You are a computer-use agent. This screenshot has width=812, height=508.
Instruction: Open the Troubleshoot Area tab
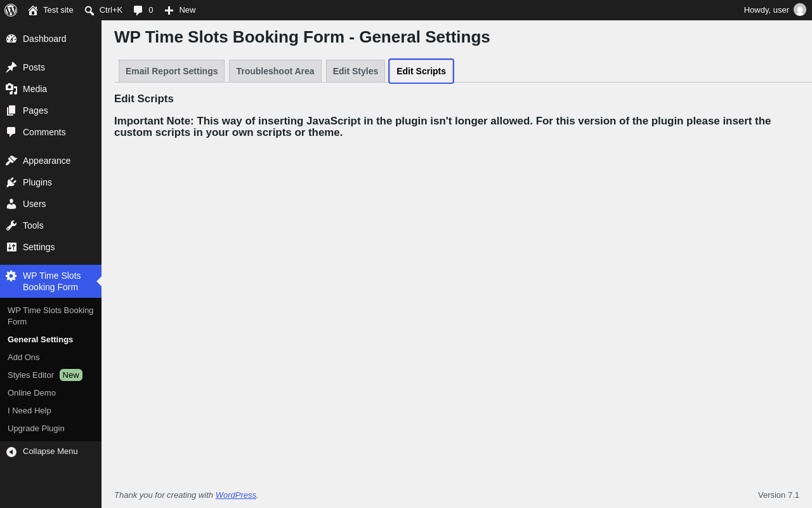[275, 71]
